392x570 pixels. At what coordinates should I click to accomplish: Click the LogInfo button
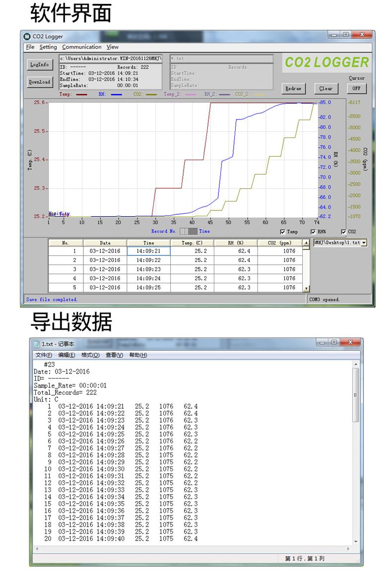coord(40,64)
